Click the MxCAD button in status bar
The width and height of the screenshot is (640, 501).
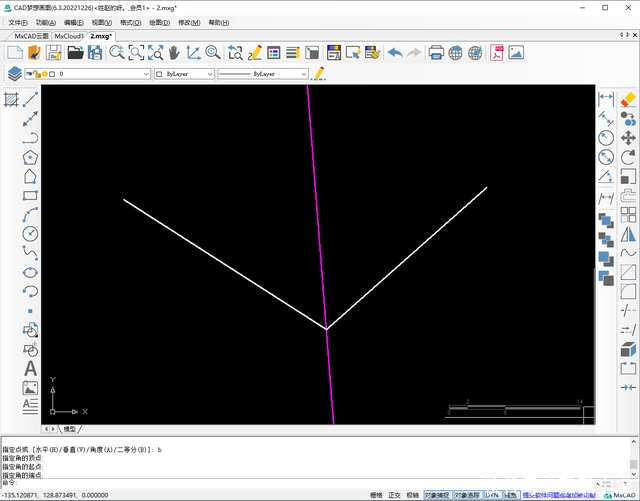click(x=620, y=495)
